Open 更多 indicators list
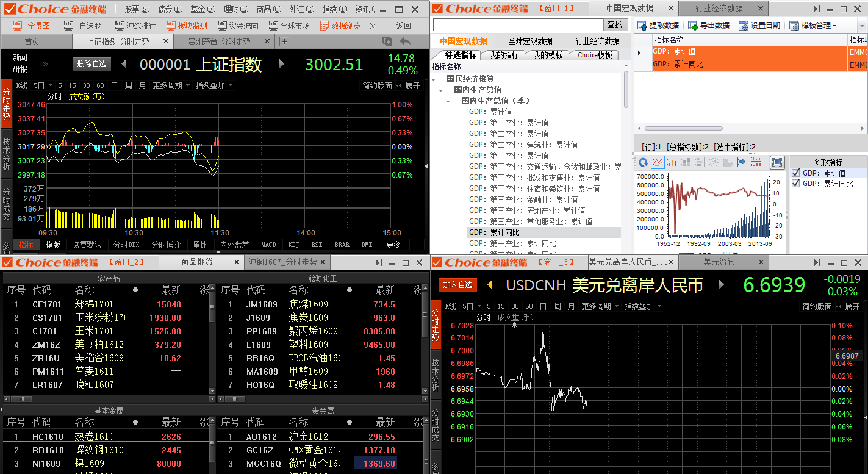 (394, 245)
